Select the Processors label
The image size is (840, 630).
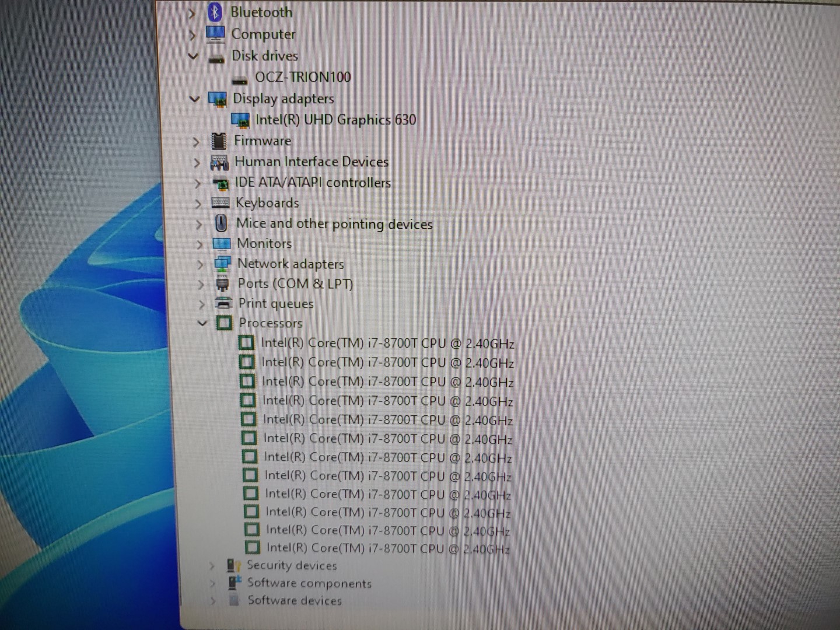(271, 323)
